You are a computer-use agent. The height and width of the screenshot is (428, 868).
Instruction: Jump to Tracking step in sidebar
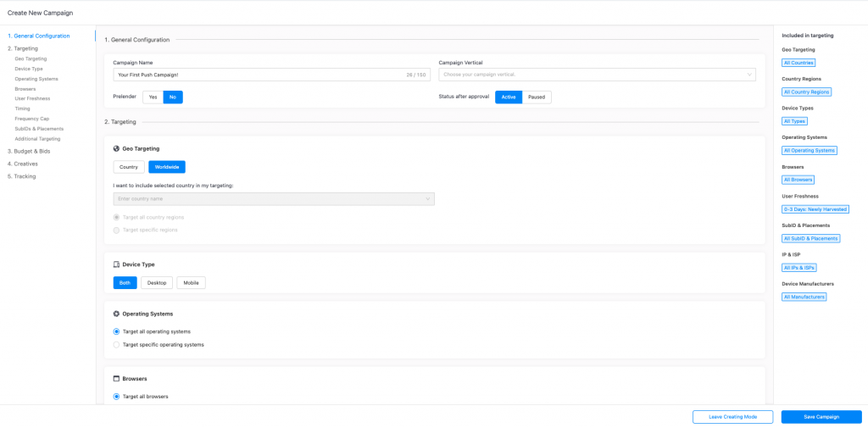pyautogui.click(x=24, y=176)
